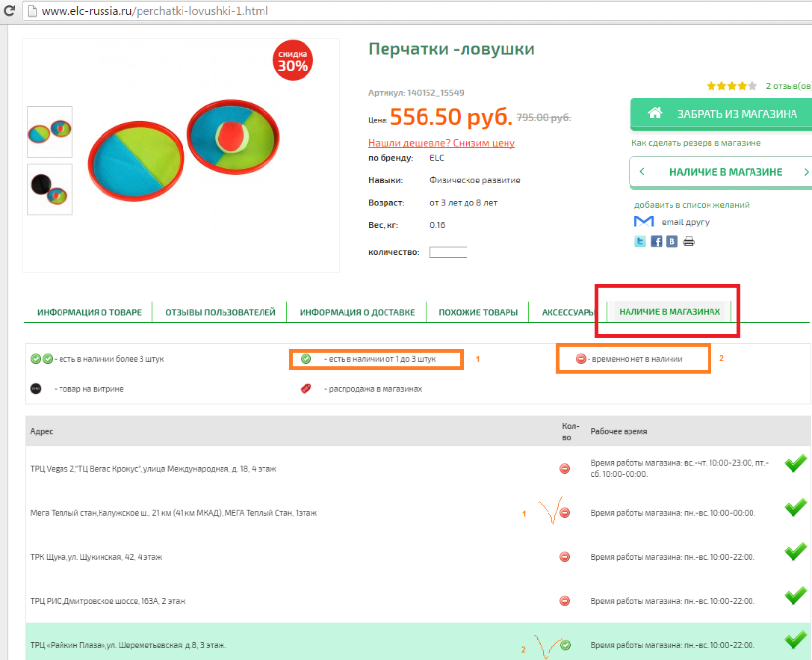The height and width of the screenshot is (660, 812).
Task: Share via the Facebook icon
Action: (x=656, y=241)
